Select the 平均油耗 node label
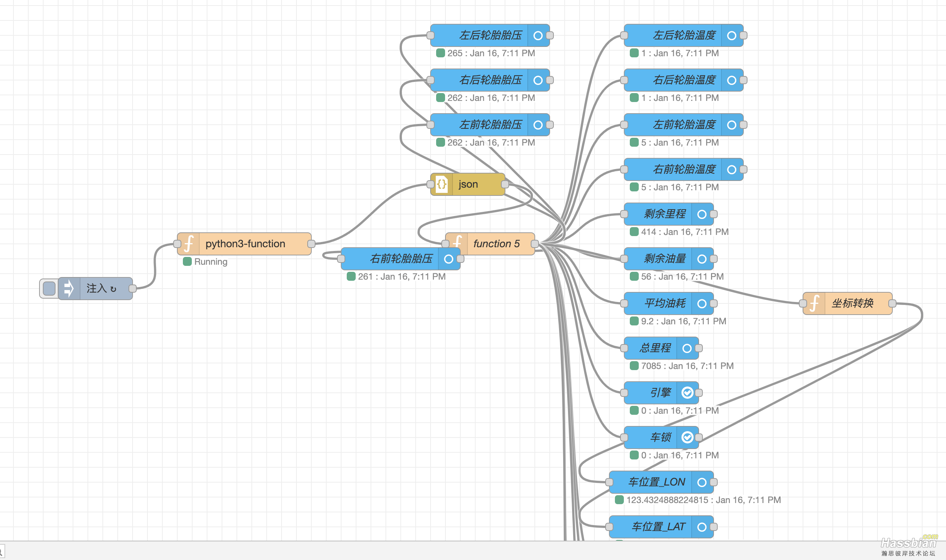 click(x=664, y=303)
